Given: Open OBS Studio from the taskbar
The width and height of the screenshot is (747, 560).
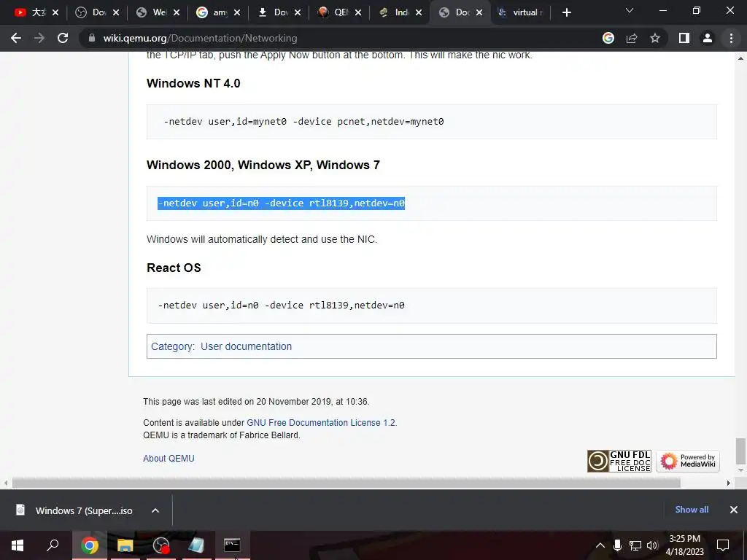Looking at the screenshot, I should point(161,545).
